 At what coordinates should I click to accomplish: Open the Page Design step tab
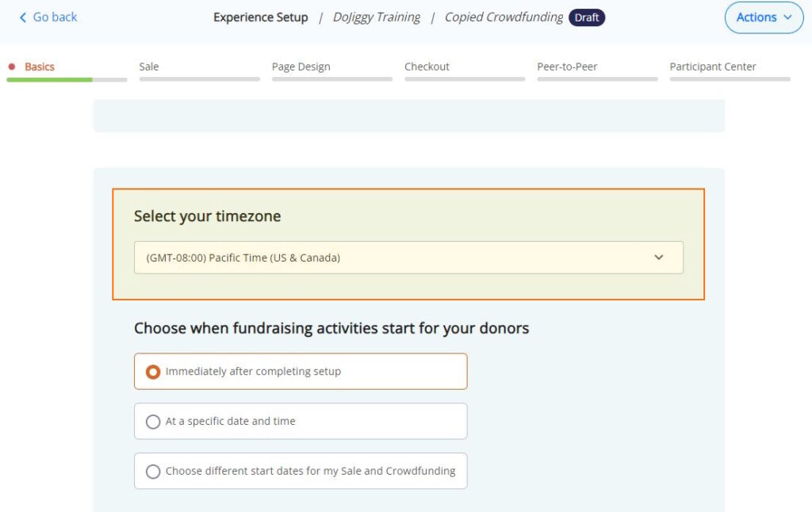301,67
